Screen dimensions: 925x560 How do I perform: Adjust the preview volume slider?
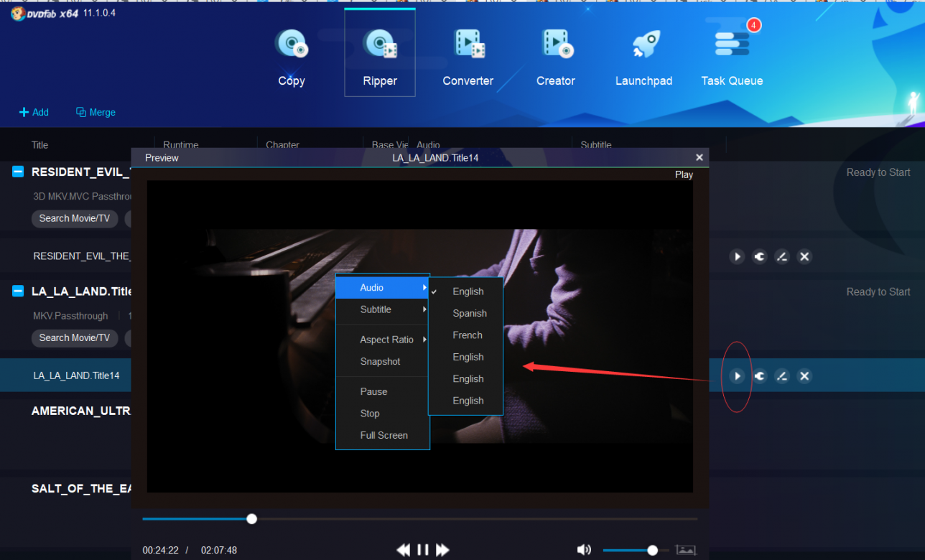point(636,550)
